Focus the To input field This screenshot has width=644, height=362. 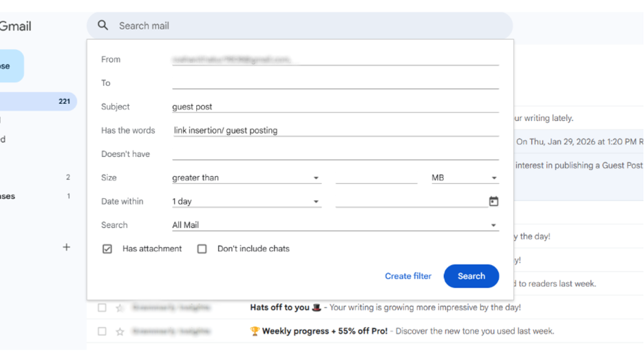[x=335, y=83]
